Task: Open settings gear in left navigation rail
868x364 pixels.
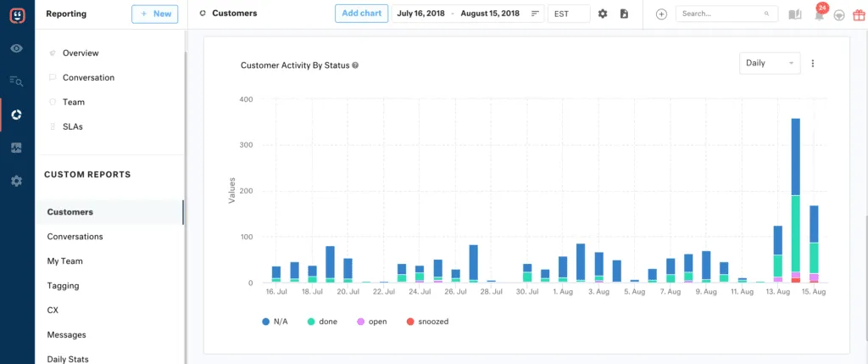Action: pos(16,181)
